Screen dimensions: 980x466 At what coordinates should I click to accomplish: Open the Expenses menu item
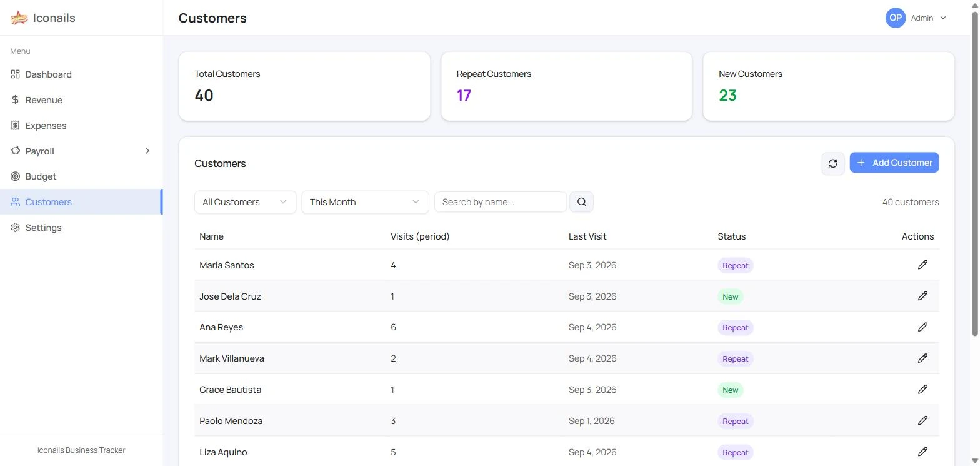click(x=81, y=125)
